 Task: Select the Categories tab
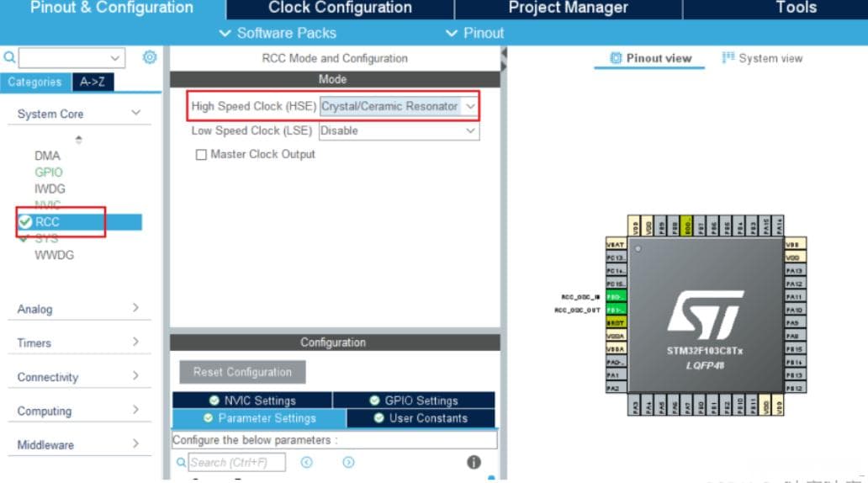click(x=34, y=82)
